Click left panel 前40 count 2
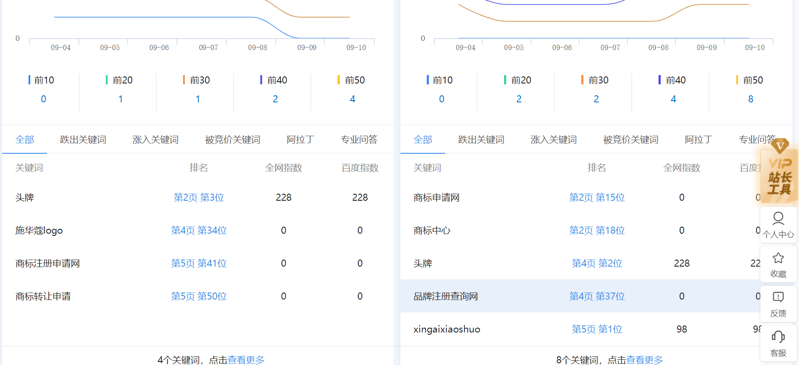This screenshot has width=799, height=365. tap(275, 99)
